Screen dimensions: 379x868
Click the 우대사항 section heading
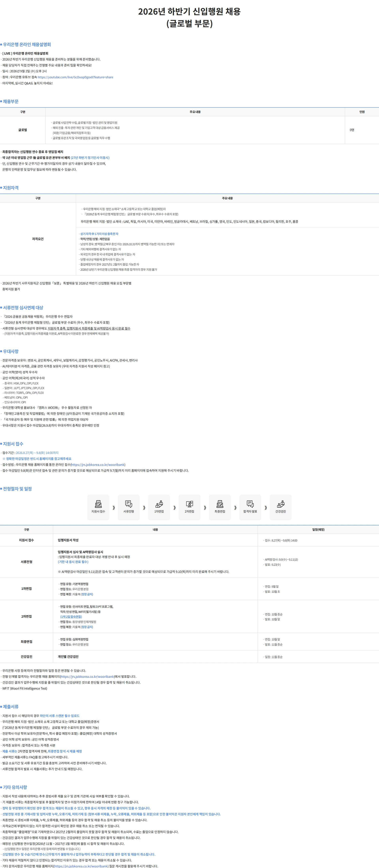11,351
